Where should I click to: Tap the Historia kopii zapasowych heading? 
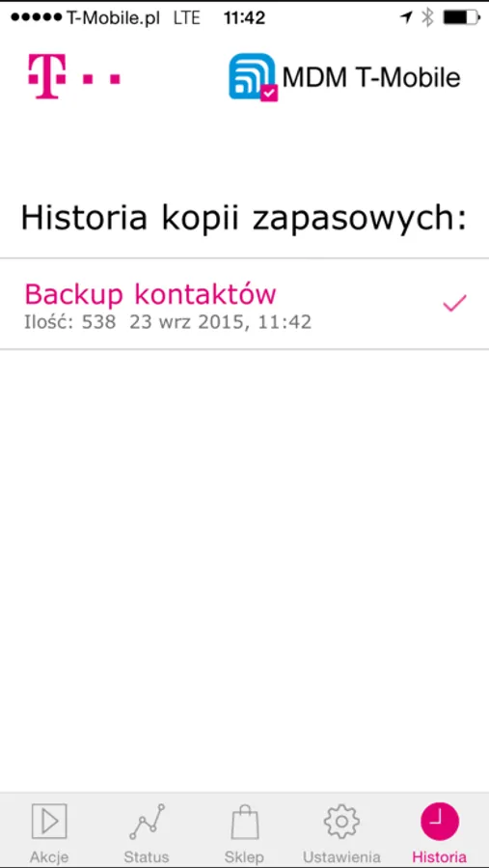[244, 219]
